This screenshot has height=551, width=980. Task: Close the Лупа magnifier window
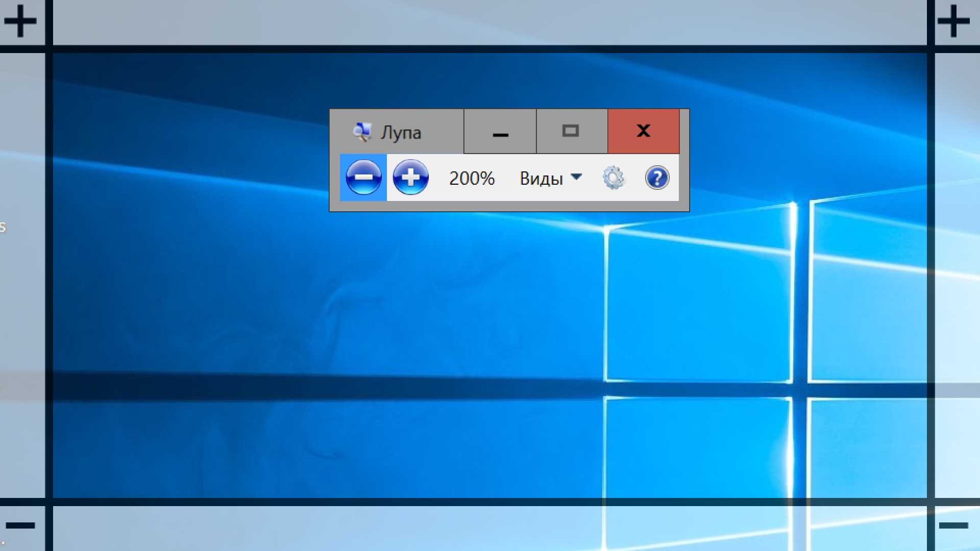[644, 132]
